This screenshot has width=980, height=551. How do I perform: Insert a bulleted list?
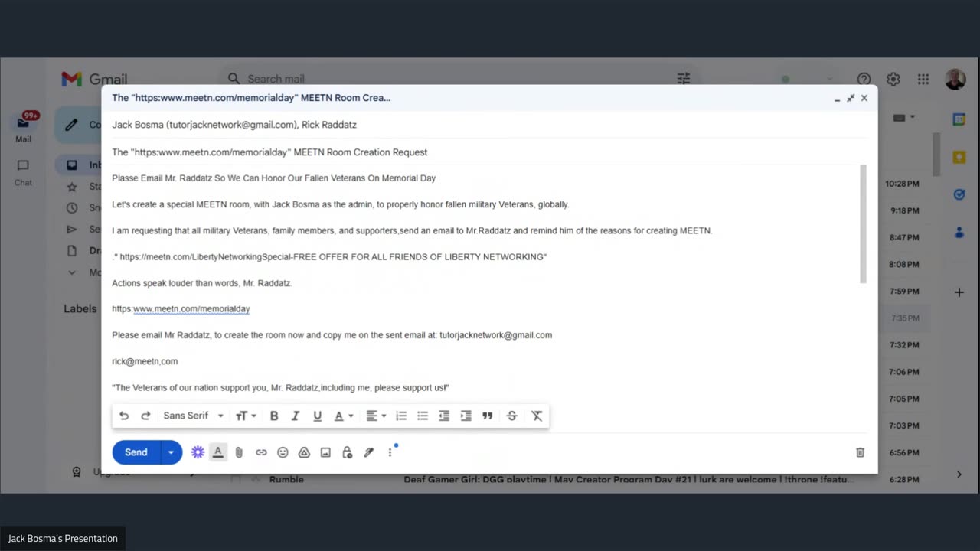click(422, 416)
